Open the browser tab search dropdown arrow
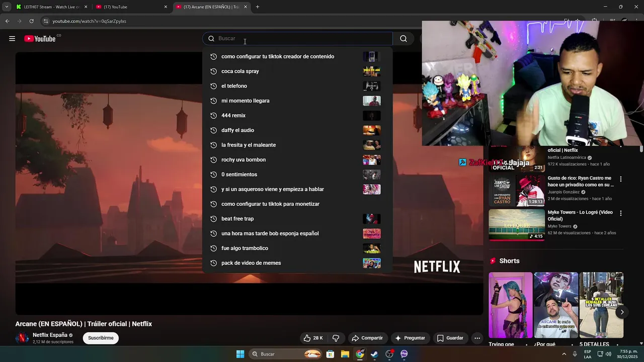644x362 pixels. click(x=6, y=7)
